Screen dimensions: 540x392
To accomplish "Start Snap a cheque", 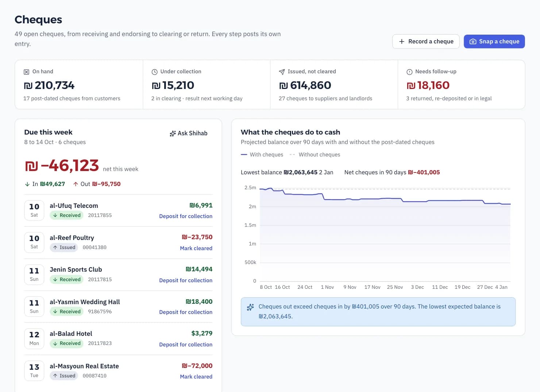I will click(494, 42).
